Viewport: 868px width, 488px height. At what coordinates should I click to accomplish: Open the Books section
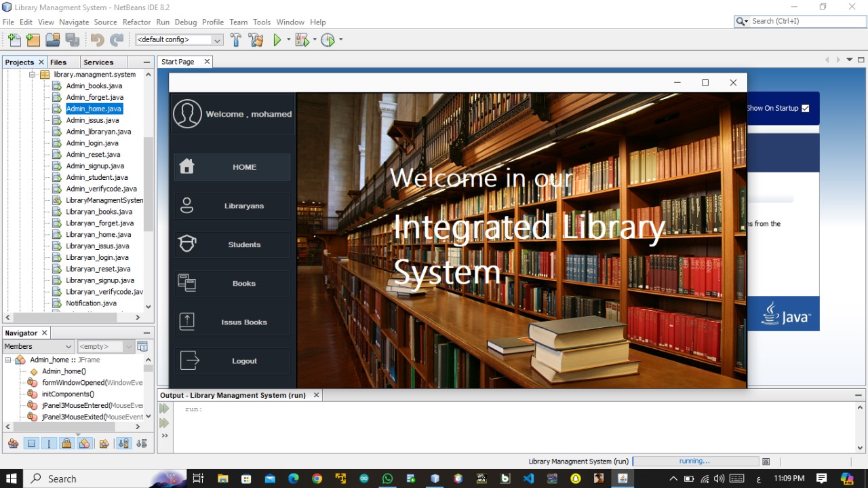[232, 284]
